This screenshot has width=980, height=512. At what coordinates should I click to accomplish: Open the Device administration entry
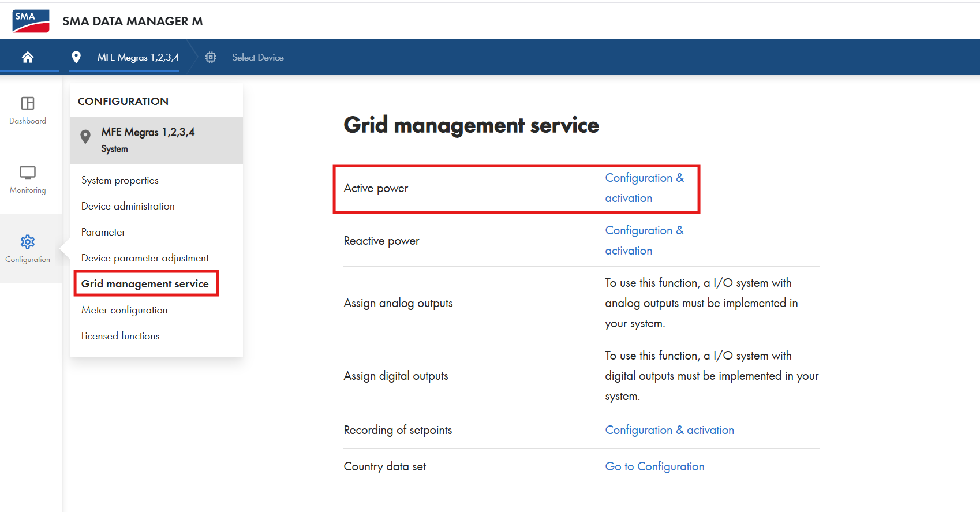[x=128, y=206]
